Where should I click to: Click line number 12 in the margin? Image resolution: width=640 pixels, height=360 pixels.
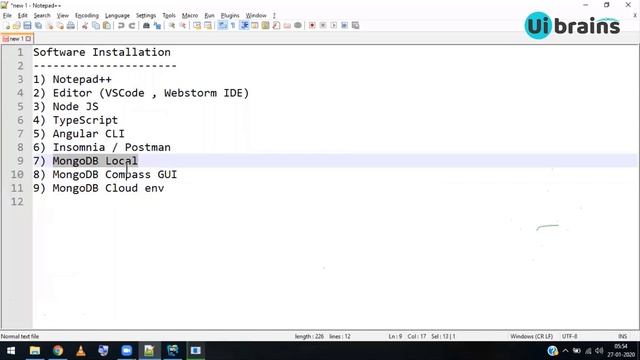click(17, 202)
